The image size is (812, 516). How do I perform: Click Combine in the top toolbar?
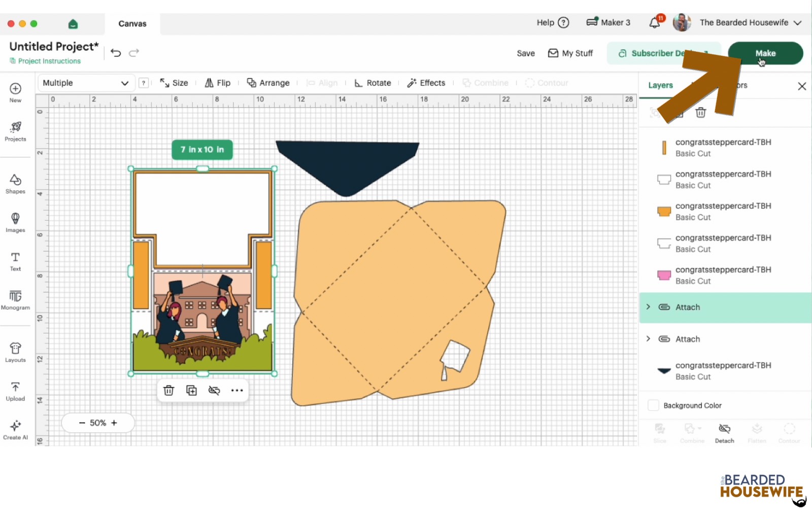pyautogui.click(x=485, y=83)
